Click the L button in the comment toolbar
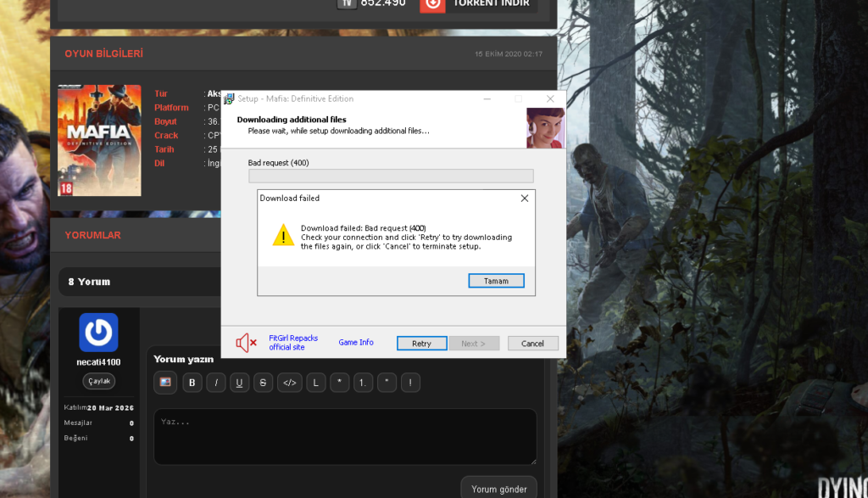 [315, 383]
